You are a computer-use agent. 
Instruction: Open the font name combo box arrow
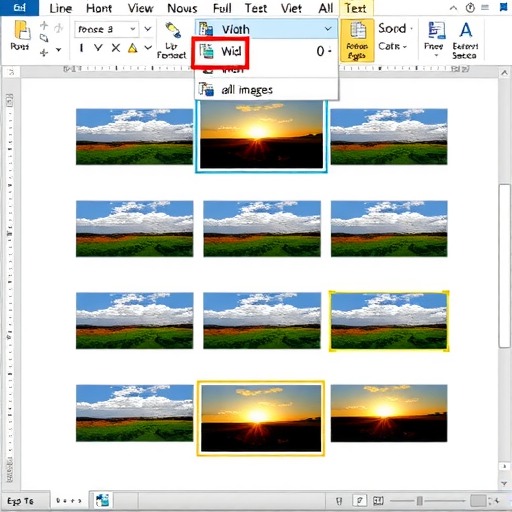point(133,29)
